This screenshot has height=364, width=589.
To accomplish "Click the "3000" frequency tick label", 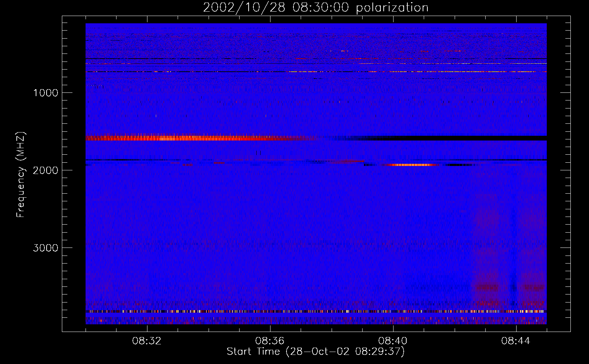I will (46, 248).
